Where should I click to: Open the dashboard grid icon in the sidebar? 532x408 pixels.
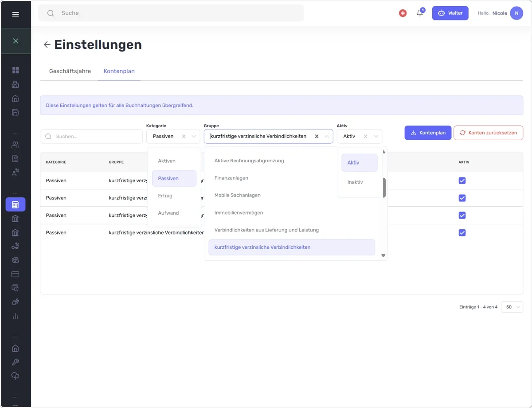pos(16,70)
